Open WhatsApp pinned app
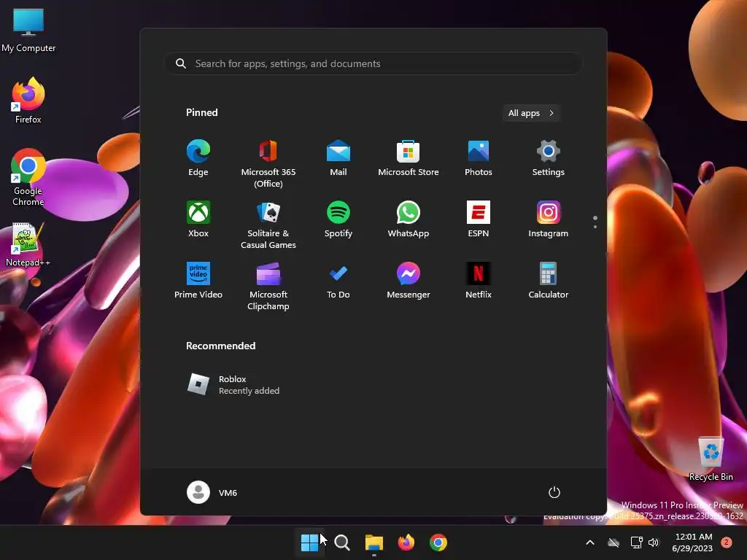This screenshot has height=560, width=747. point(409,219)
